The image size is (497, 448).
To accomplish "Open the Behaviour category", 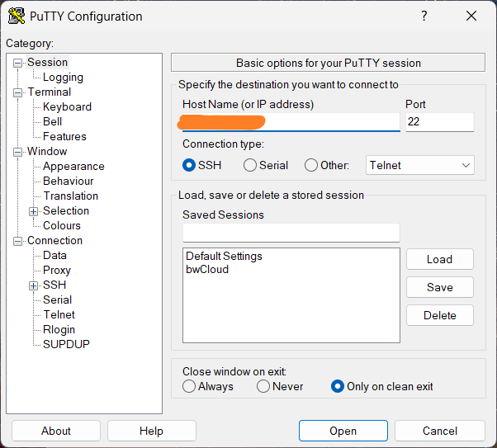I will (x=69, y=182).
